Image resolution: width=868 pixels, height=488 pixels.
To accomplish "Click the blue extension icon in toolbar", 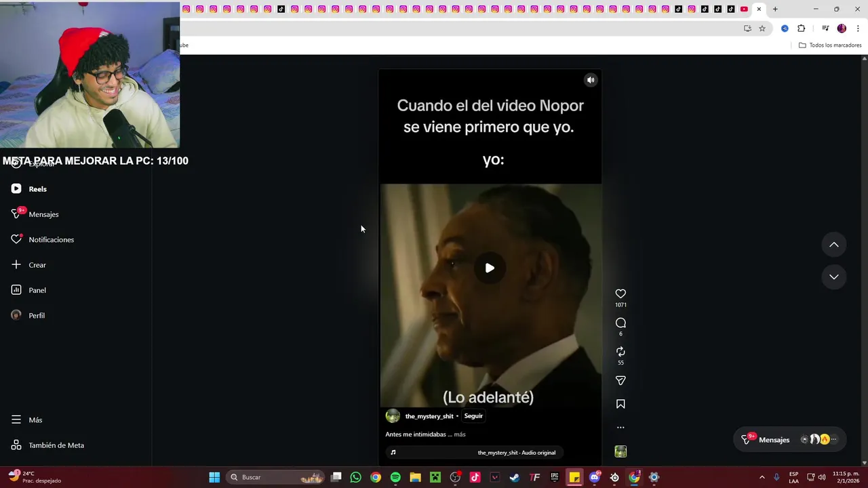I will point(785,28).
